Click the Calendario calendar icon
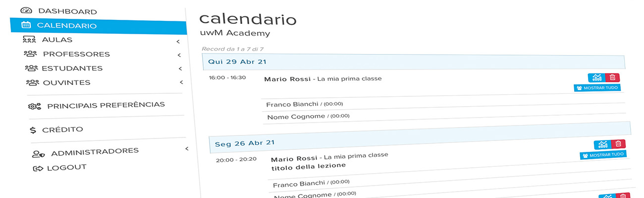Viewport: 644px width, 198px height. [26, 25]
